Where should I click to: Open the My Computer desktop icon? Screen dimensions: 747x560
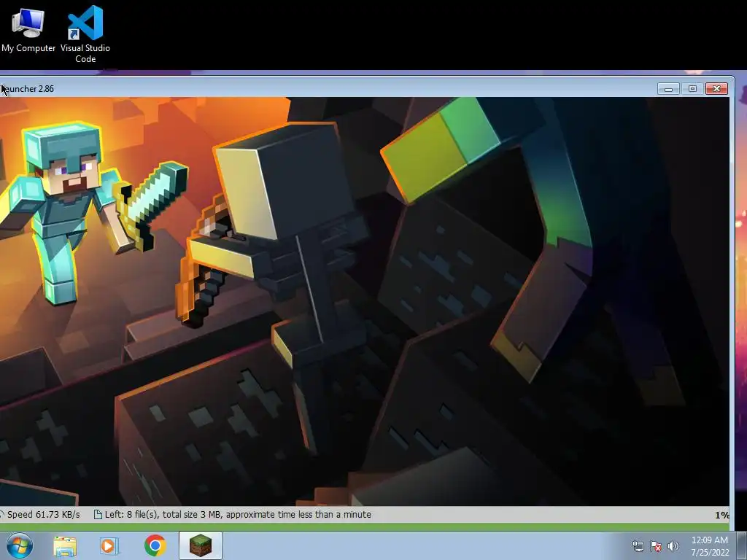pos(28,29)
